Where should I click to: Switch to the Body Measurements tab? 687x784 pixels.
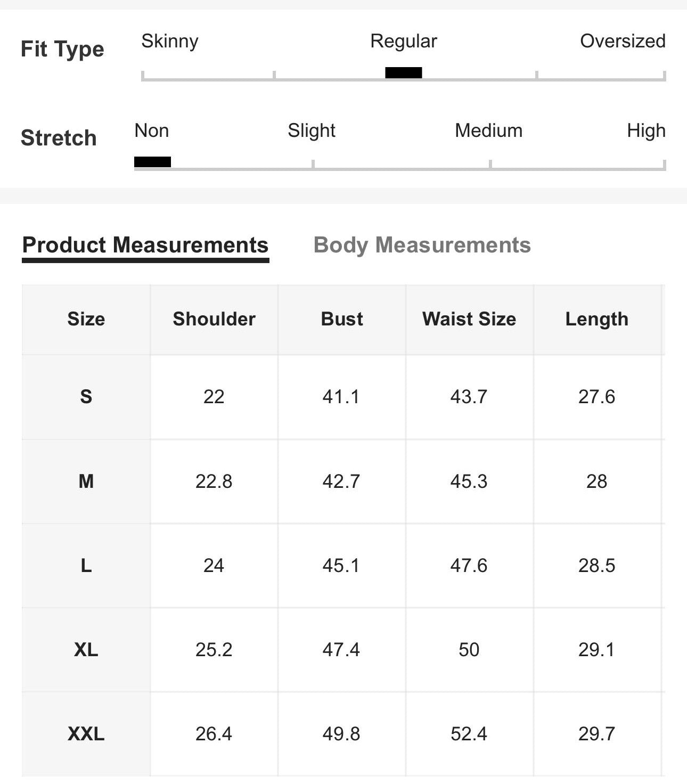coord(422,246)
